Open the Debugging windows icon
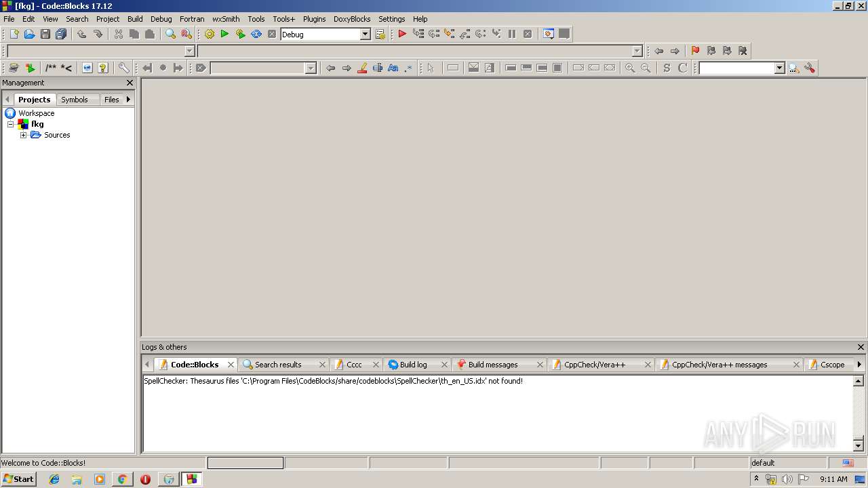The height and width of the screenshot is (488, 868). click(x=549, y=34)
